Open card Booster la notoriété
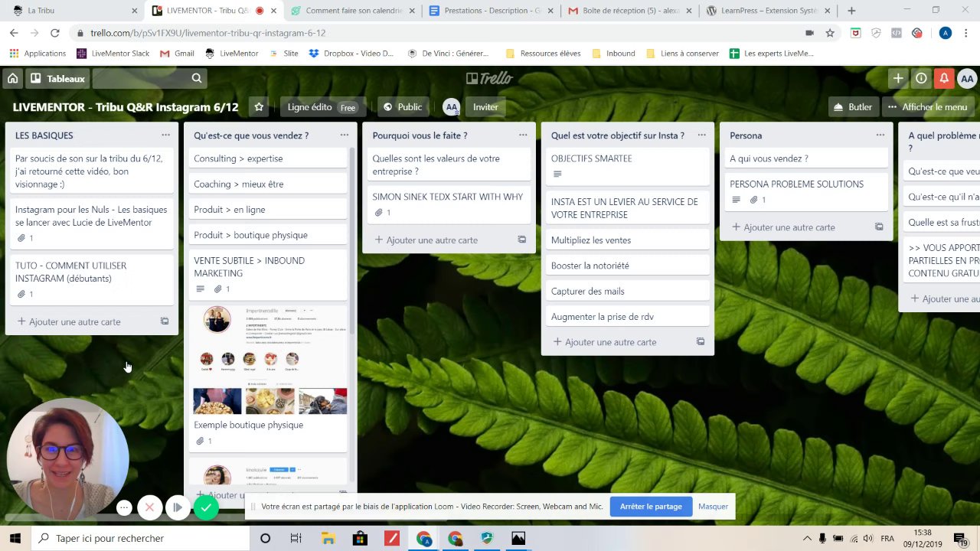980x551 pixels. tap(628, 266)
